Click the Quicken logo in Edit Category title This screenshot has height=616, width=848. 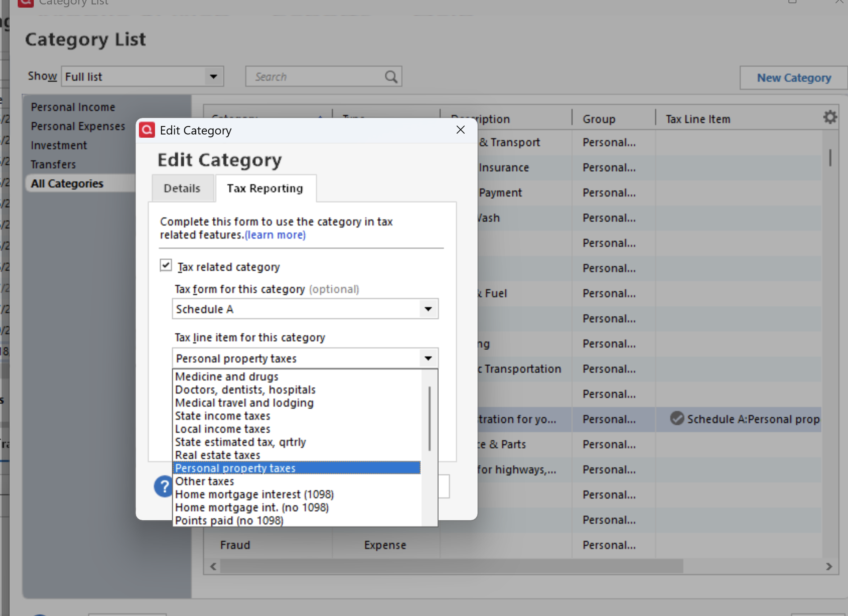coord(147,130)
